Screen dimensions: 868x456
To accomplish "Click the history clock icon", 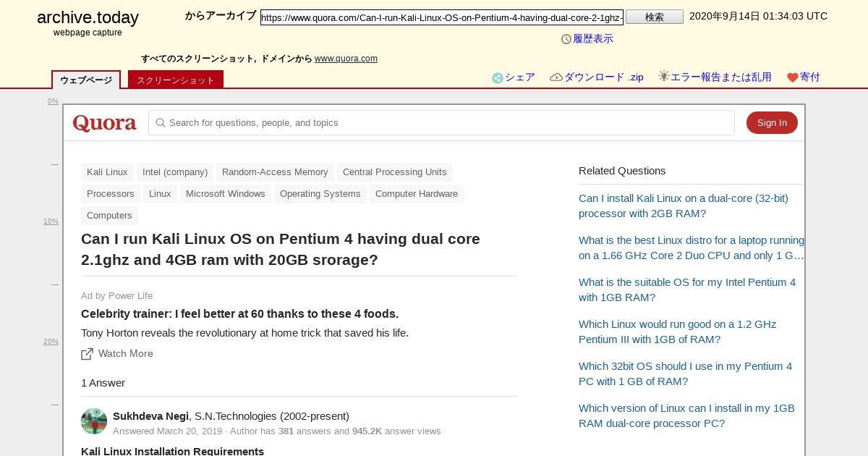I will click(566, 39).
